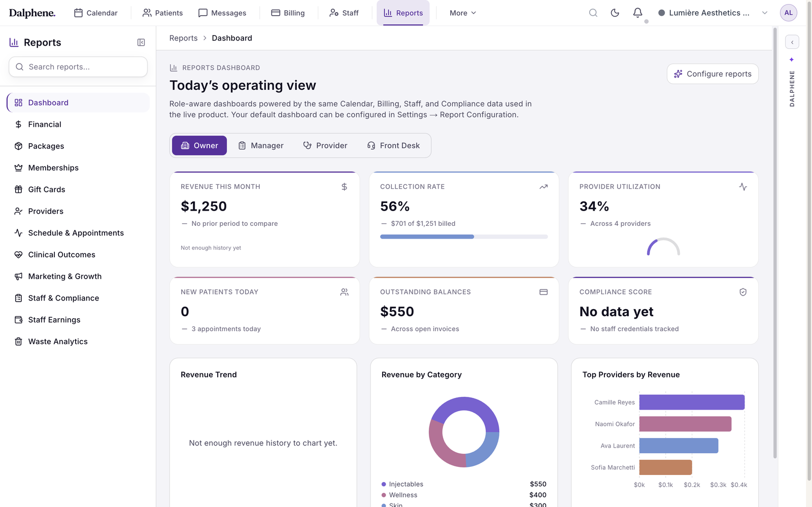Focus the Search reports input field
This screenshot has height=507, width=812.
pyautogui.click(x=78, y=67)
